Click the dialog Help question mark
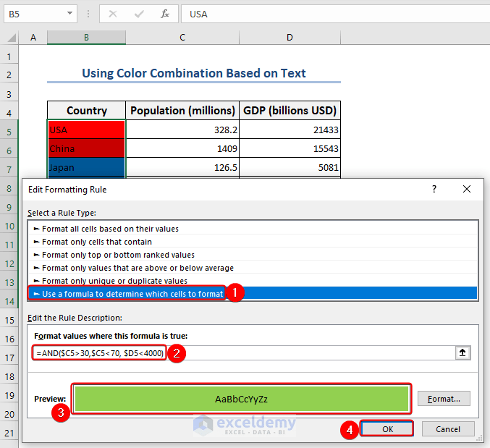Screen dimensions: 490x448 click(434, 189)
